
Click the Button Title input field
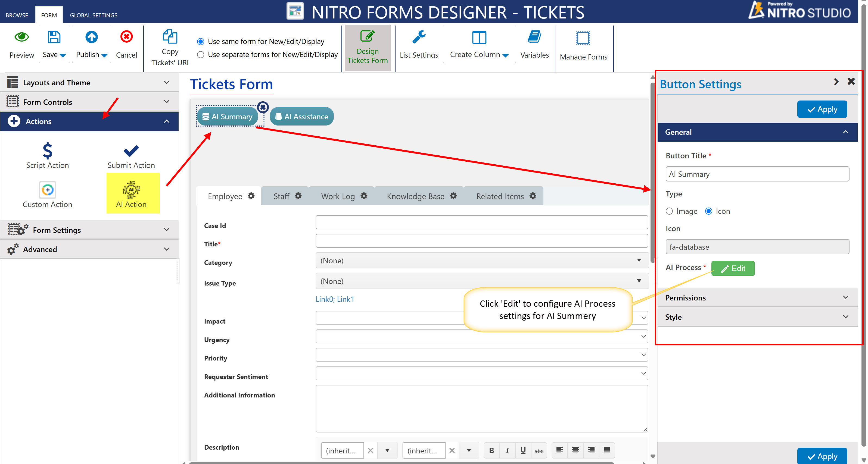click(x=757, y=174)
